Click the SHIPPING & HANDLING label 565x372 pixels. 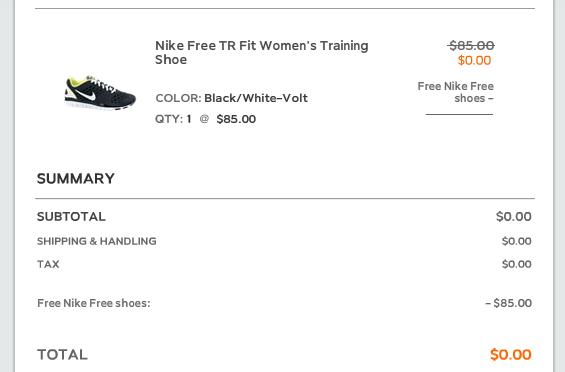[x=97, y=241]
